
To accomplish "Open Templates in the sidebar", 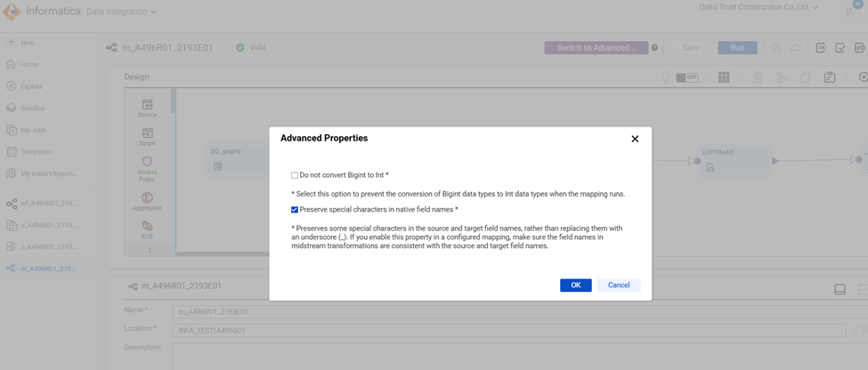I will (x=28, y=151).
